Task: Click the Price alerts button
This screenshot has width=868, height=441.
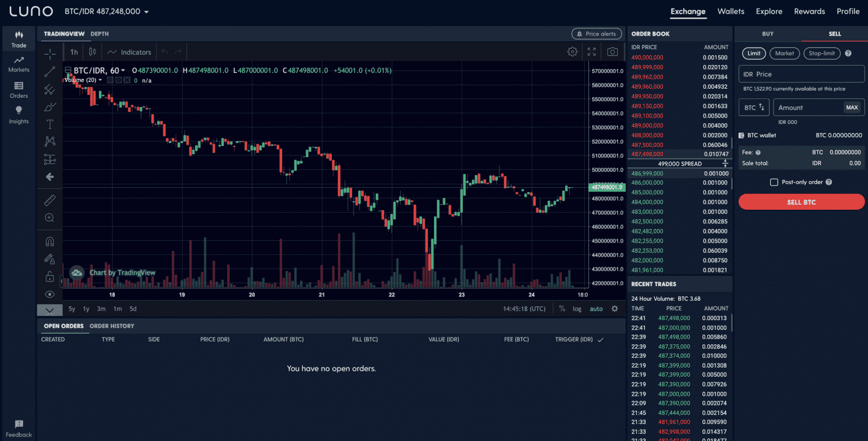Action: [596, 34]
